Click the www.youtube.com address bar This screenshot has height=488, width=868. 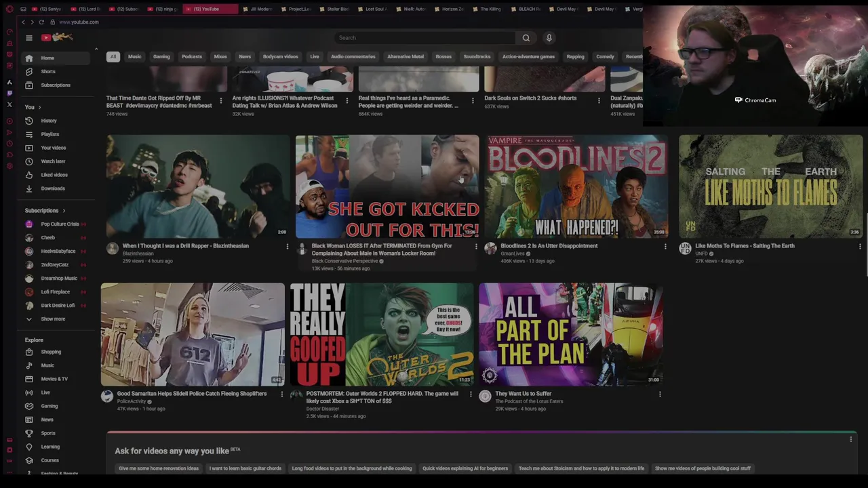(79, 22)
